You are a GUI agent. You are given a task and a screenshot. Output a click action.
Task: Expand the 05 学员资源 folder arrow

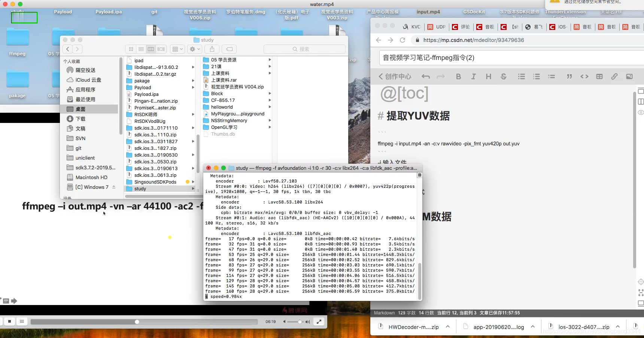[x=270, y=60]
